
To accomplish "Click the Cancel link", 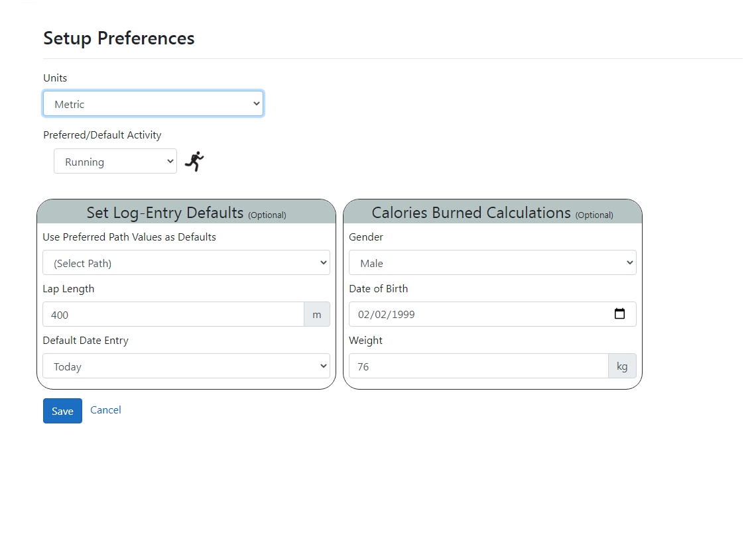I will click(x=105, y=410).
